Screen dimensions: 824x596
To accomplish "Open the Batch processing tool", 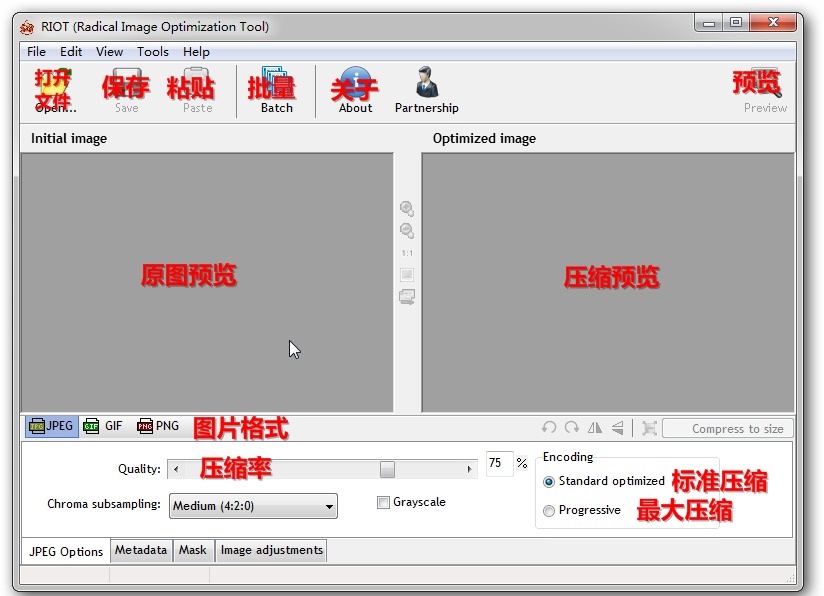I will (276, 90).
